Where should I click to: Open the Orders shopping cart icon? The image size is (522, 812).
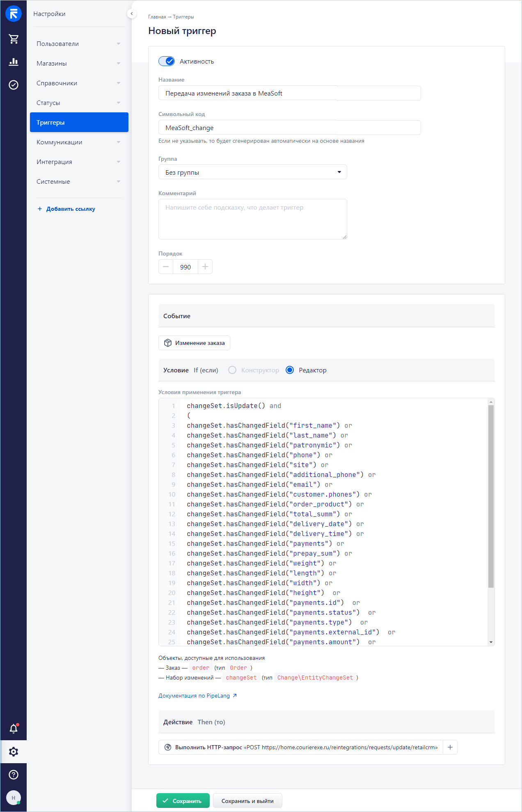14,39
